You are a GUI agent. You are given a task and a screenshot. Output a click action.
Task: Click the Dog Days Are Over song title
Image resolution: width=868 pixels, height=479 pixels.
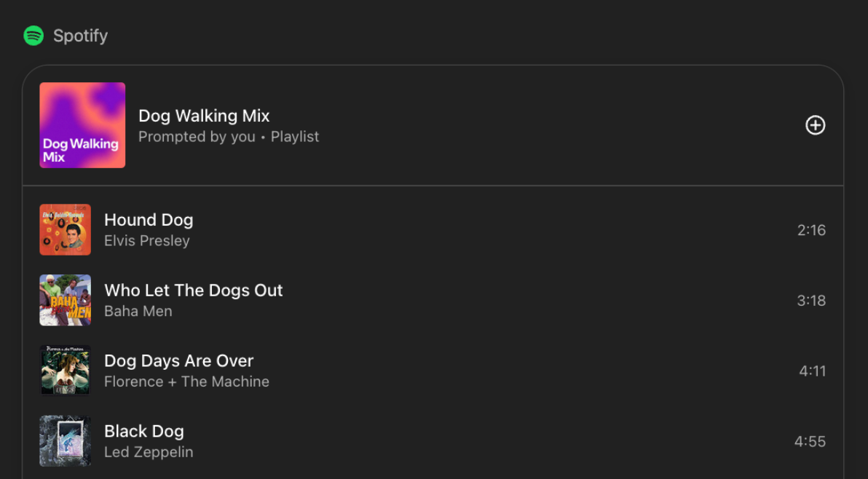click(178, 361)
